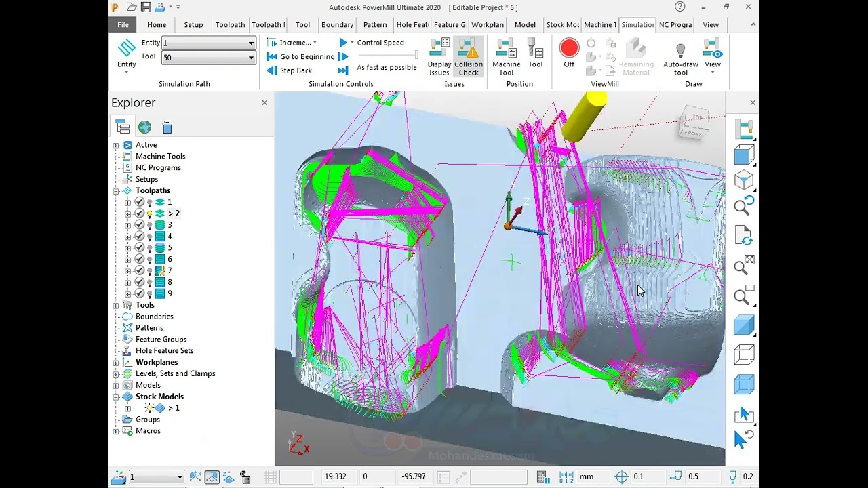Open the ribbon View tab
Screen dimensions: 868x488
(711, 24)
